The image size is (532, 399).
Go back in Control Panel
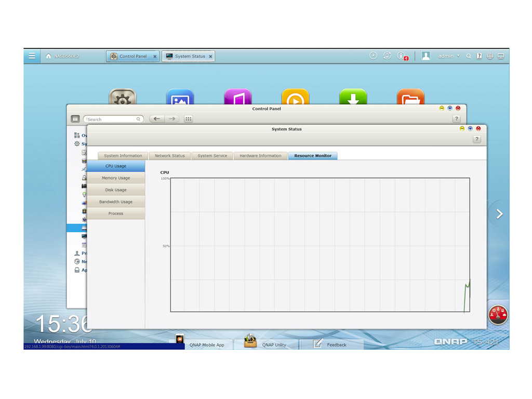pos(157,119)
